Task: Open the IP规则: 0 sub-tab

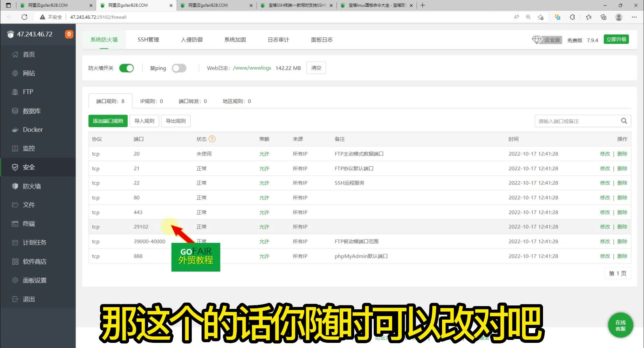Action: [x=152, y=101]
